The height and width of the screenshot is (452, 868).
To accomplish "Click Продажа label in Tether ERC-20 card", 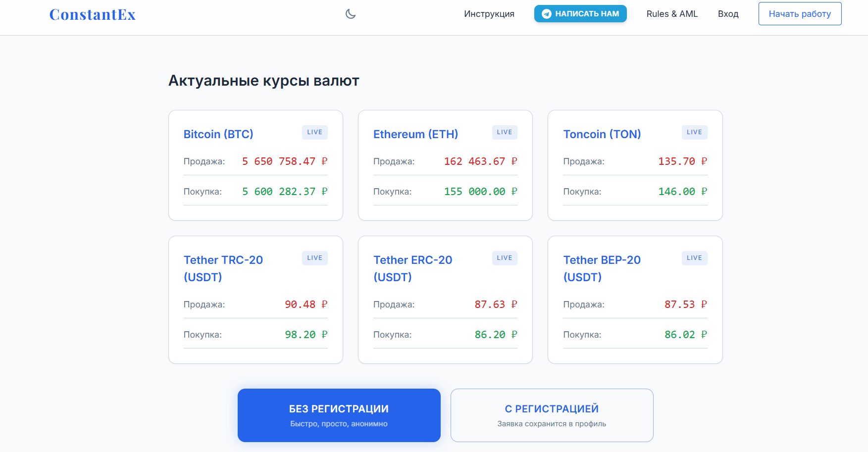I will (394, 304).
